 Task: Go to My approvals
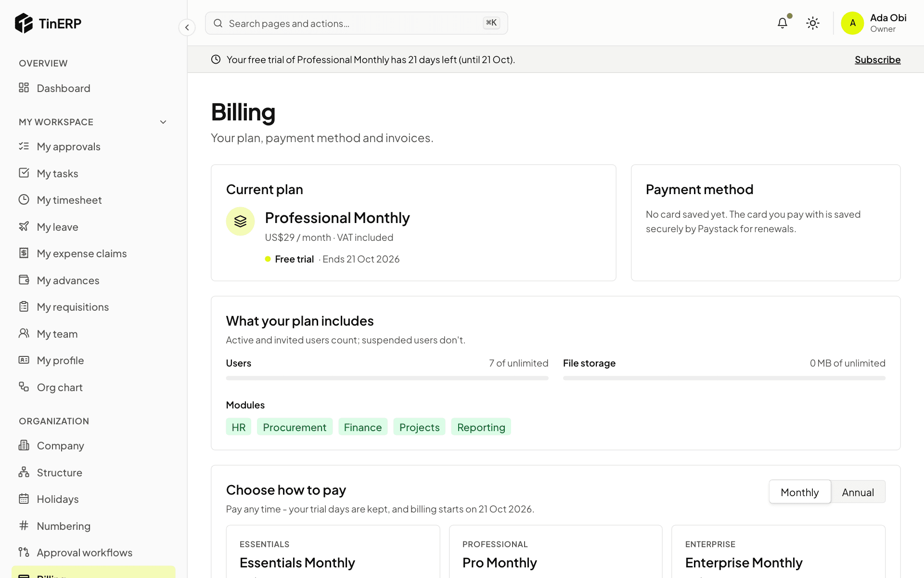coord(93,146)
